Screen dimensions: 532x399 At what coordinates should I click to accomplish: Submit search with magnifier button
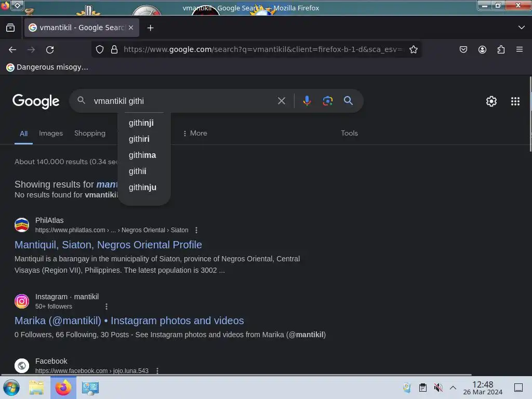tap(348, 100)
